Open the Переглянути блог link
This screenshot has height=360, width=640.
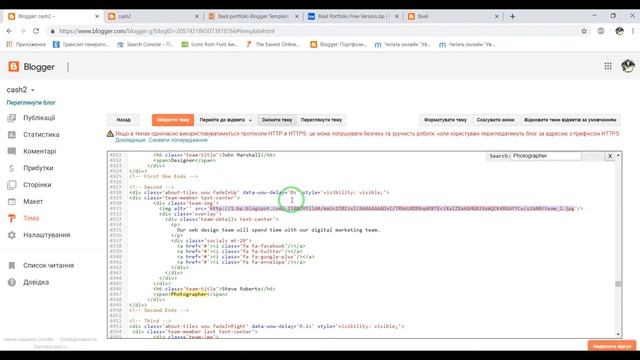[x=31, y=102]
